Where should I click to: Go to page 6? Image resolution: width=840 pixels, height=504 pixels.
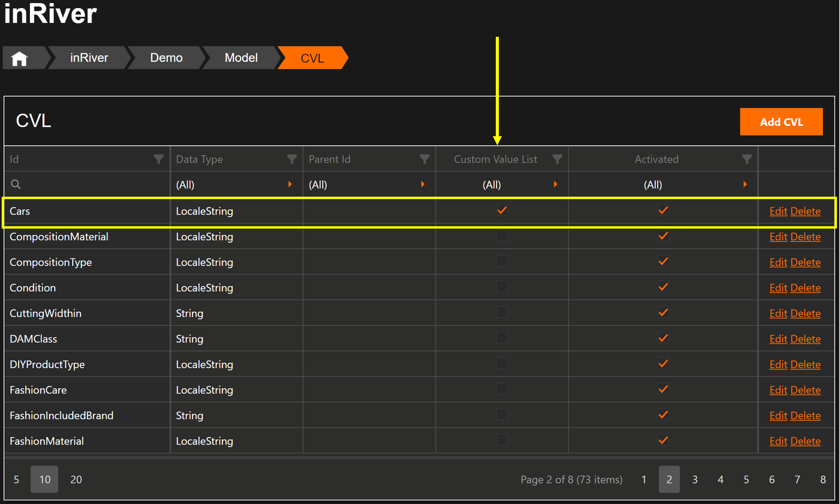772,480
